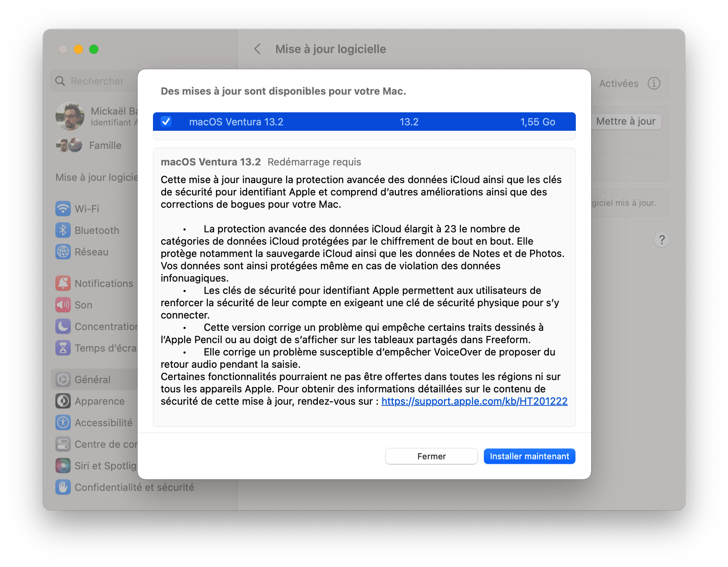Close the dialog with Fermer
The height and width of the screenshot is (567, 728).
coord(431,456)
